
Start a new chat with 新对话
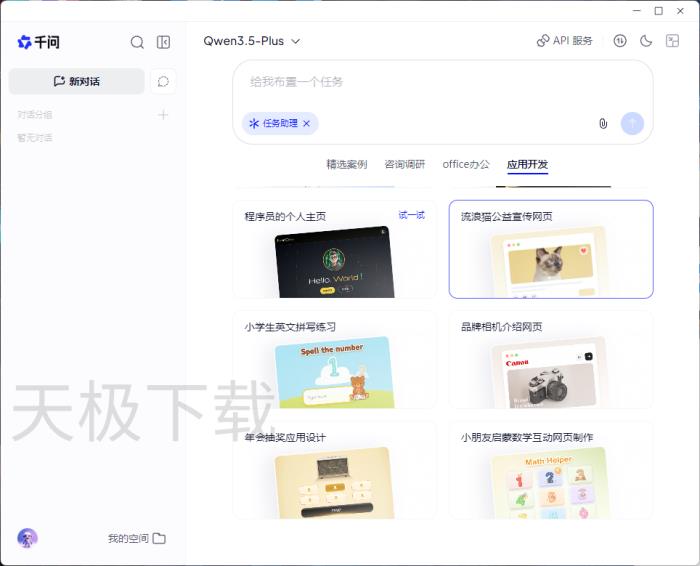click(x=77, y=81)
